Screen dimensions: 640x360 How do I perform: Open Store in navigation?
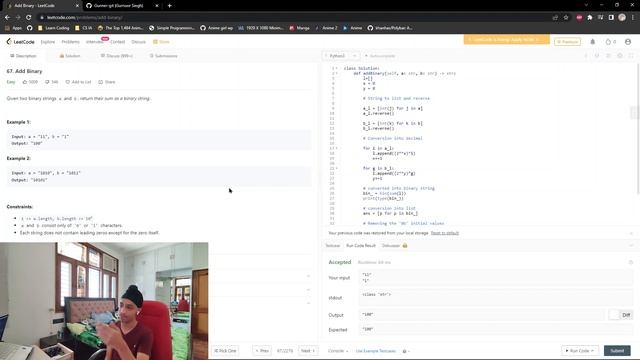pos(161,42)
